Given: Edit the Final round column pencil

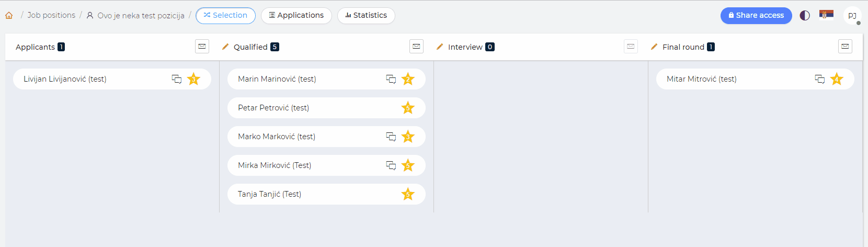Looking at the screenshot, I should coord(654,47).
